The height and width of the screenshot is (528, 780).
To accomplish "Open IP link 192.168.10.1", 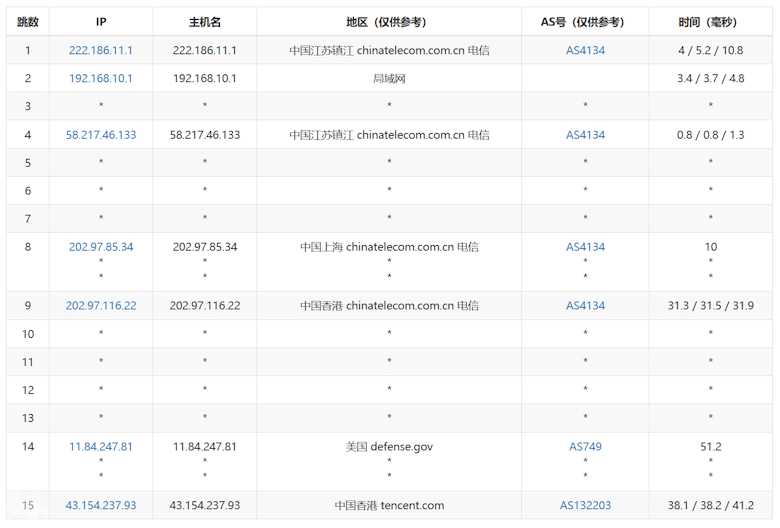I will (x=101, y=78).
